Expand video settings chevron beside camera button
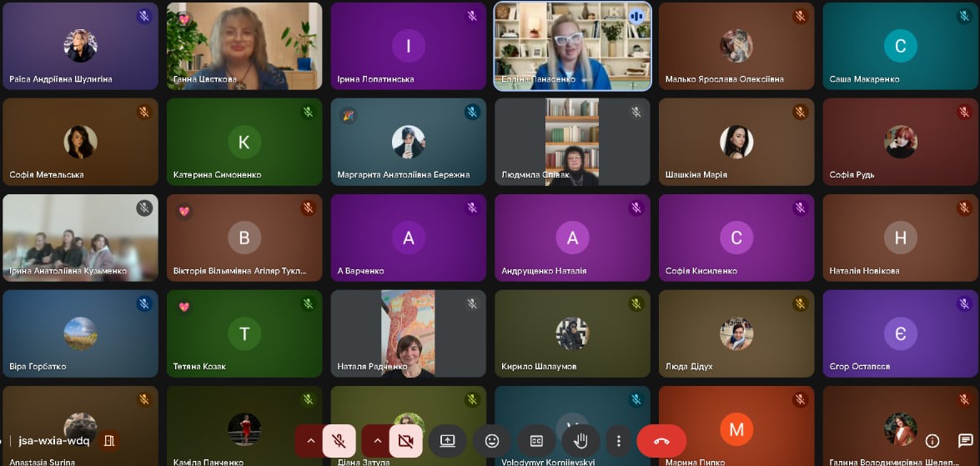Screen dimensions: 980x466 [377, 441]
